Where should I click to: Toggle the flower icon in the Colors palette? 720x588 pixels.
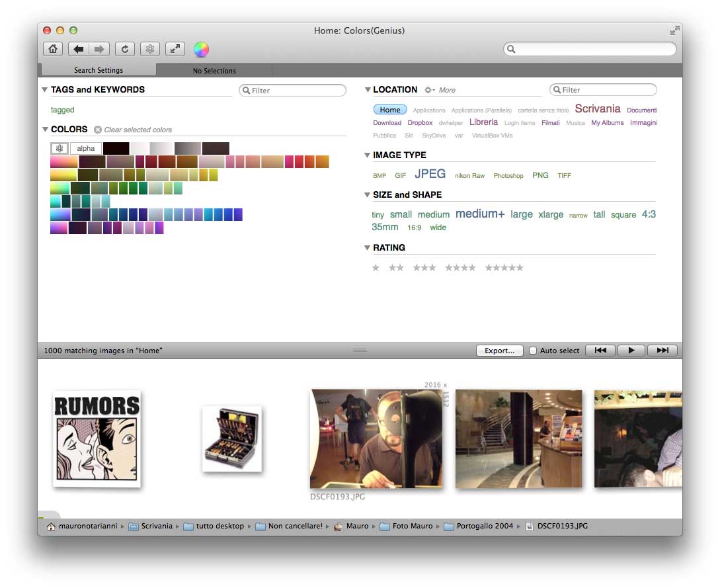click(60, 148)
